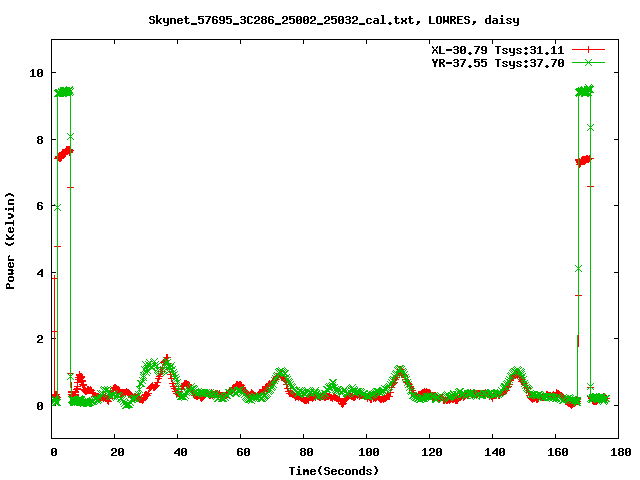Click x-axis tick label 180

click(620, 452)
